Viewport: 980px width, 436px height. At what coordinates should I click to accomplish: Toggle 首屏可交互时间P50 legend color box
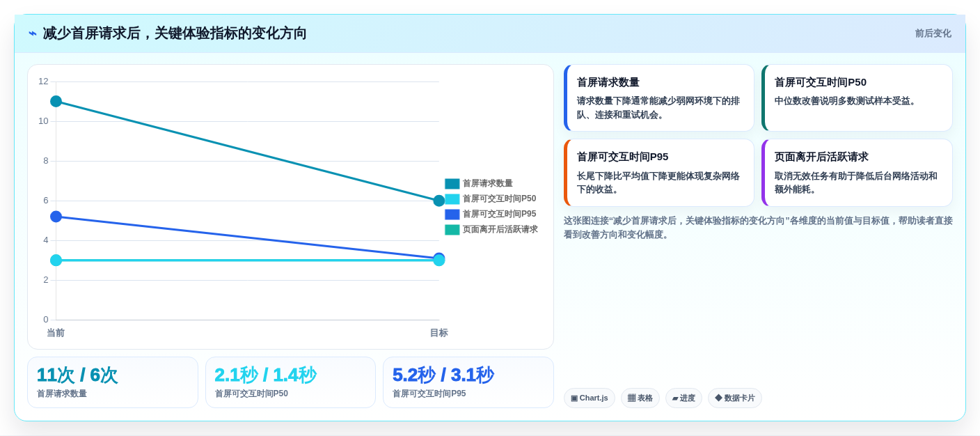click(x=452, y=199)
